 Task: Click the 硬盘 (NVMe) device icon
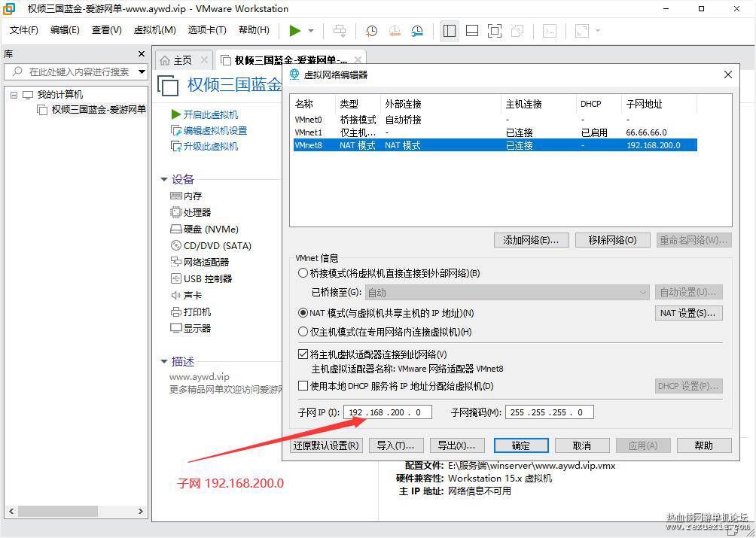175,229
